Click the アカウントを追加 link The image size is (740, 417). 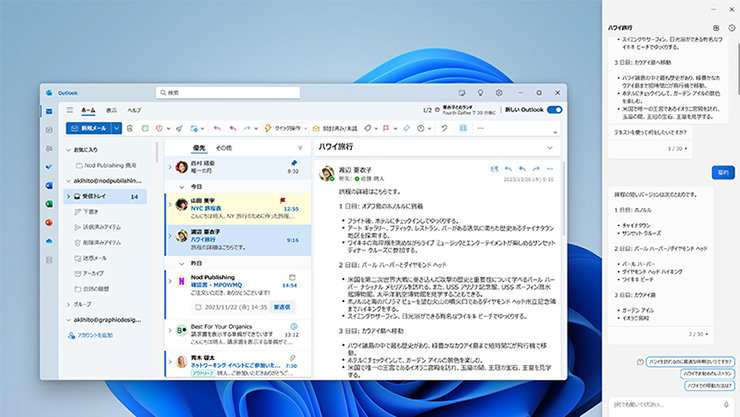tap(91, 335)
